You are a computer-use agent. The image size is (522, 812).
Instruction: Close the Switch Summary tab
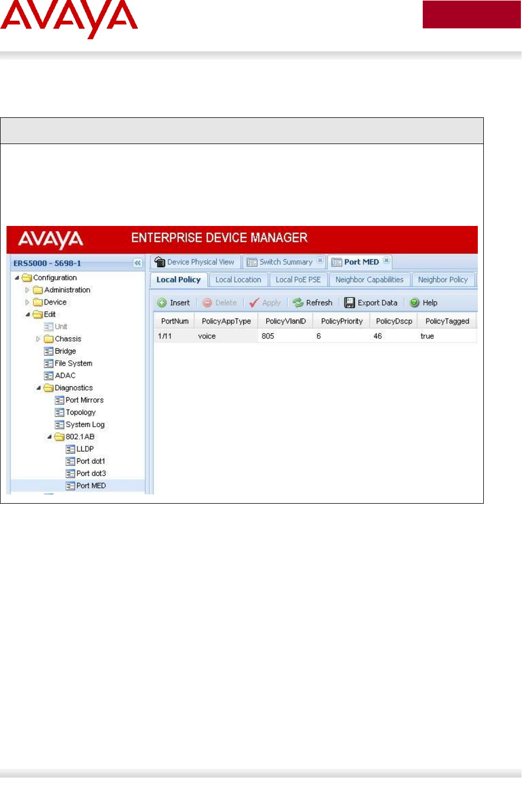pos(320,261)
